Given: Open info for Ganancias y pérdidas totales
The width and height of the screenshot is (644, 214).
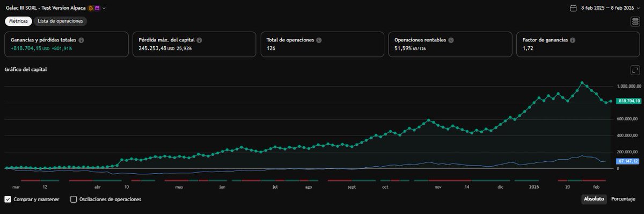Looking at the screenshot, I should point(81,40).
